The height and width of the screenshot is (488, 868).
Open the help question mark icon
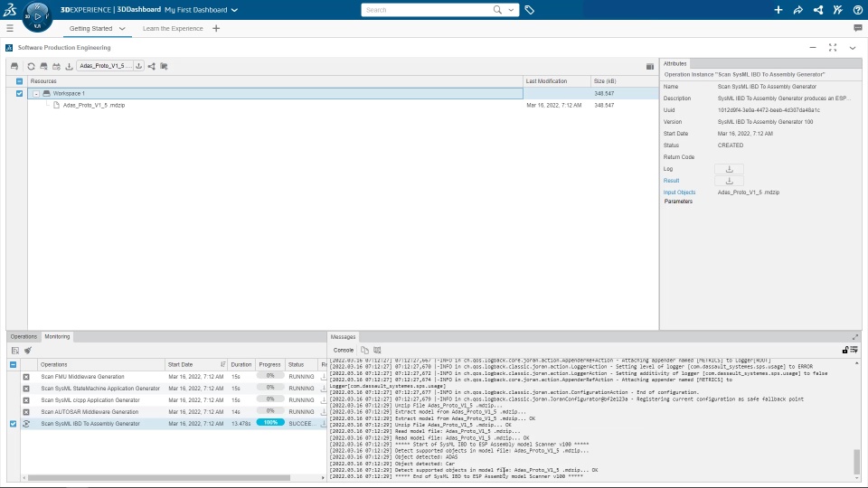[857, 10]
